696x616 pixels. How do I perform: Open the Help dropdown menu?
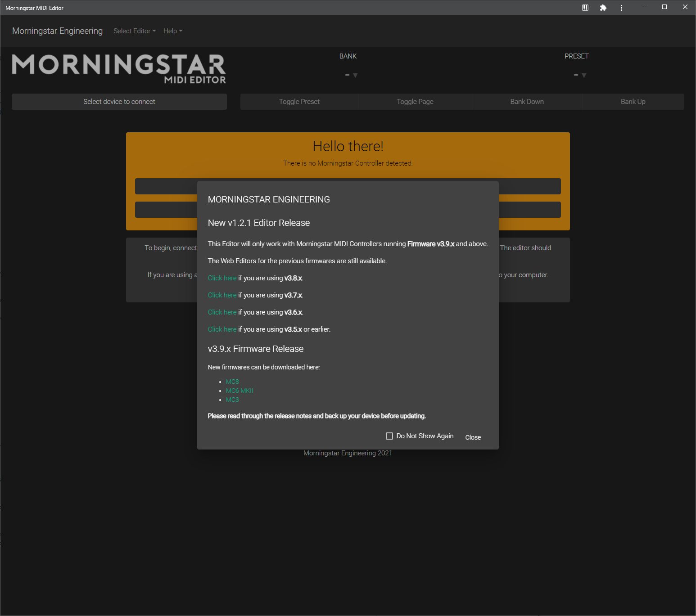[x=173, y=31]
